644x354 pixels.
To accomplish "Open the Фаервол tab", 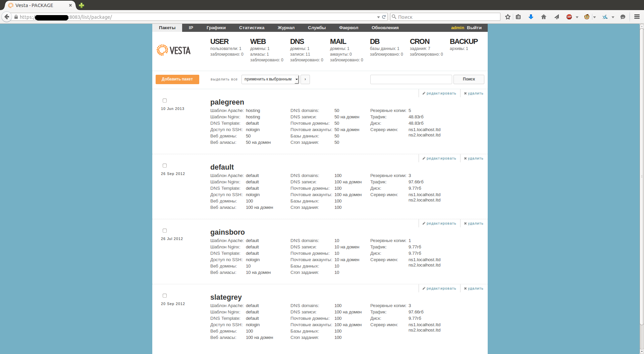I will pyautogui.click(x=348, y=28).
